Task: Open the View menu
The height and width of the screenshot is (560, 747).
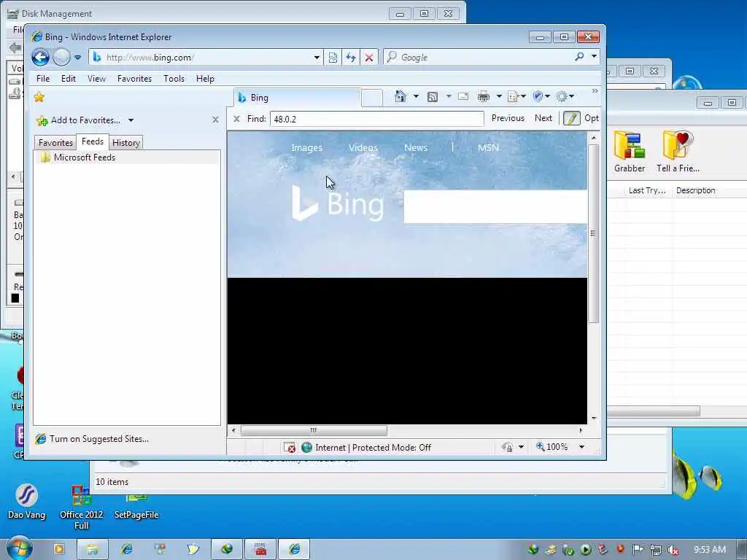Action: click(x=96, y=79)
